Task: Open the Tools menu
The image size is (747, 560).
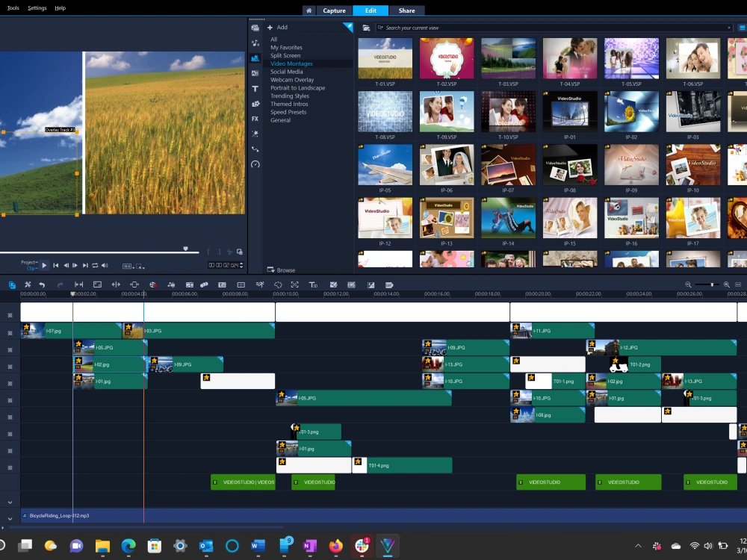Action: (13, 8)
